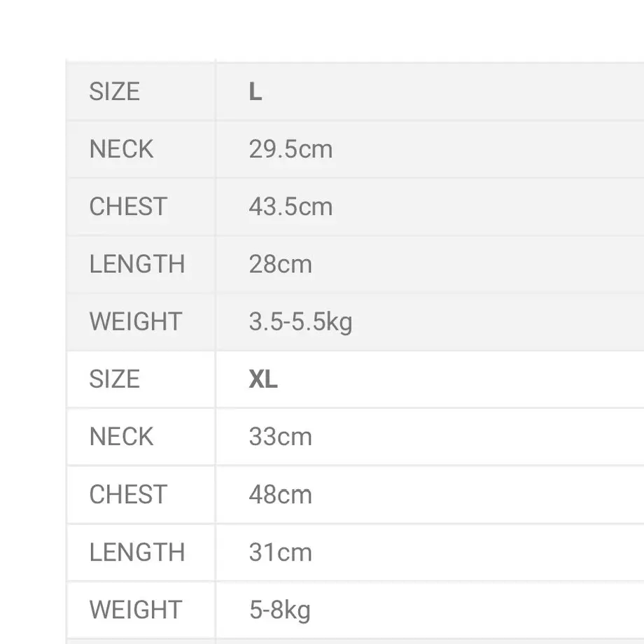Click the 43.5cm chest measurement
Image resolution: width=644 pixels, height=644 pixels.
pyautogui.click(x=290, y=206)
